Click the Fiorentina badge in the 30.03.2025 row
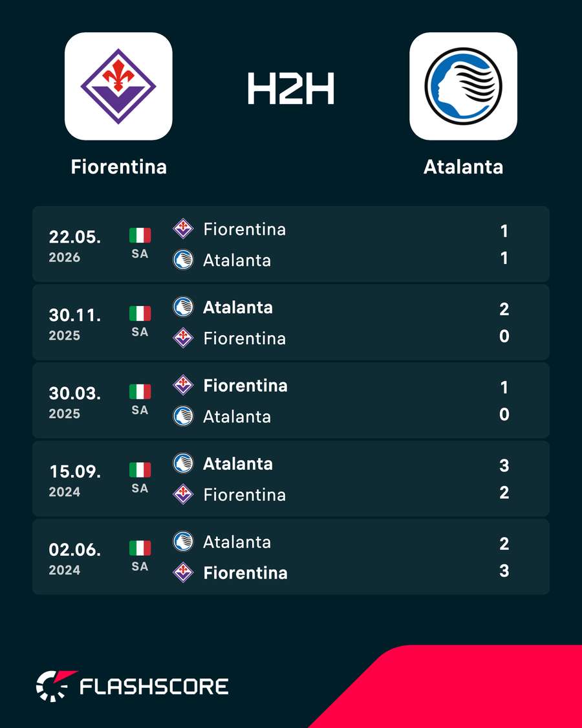This screenshot has width=582, height=728. 183,386
